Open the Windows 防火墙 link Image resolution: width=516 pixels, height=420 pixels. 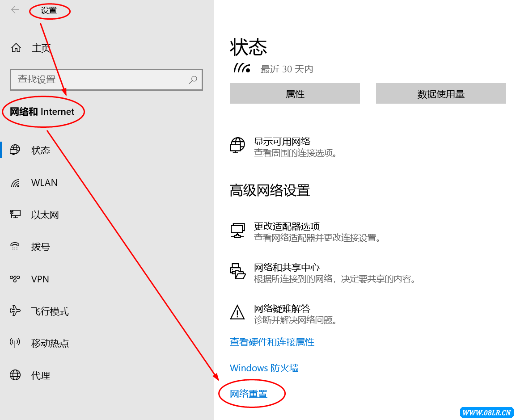click(x=264, y=368)
